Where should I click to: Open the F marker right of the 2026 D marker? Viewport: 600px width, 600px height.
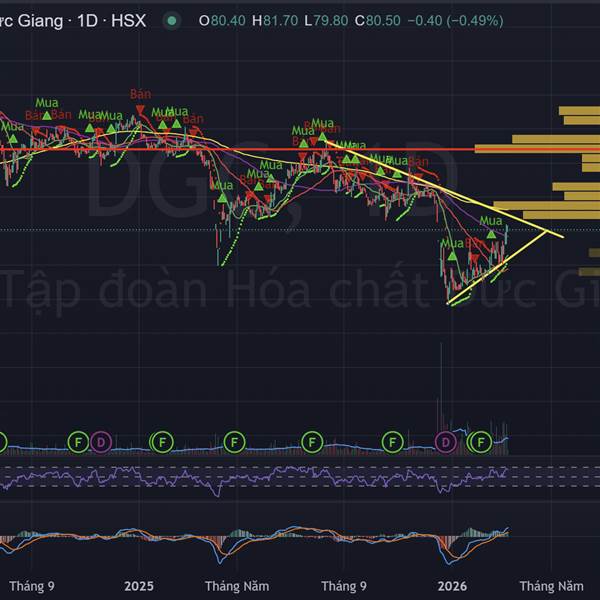(481, 443)
